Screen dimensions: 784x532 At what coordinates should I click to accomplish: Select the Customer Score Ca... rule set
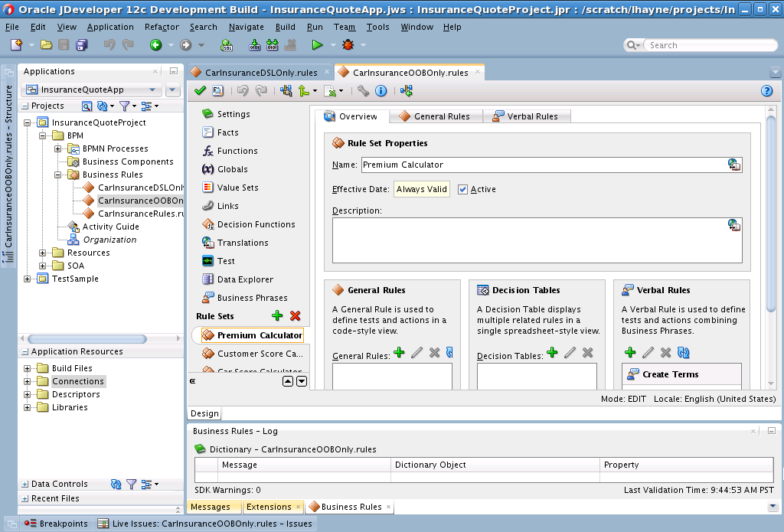coord(260,354)
